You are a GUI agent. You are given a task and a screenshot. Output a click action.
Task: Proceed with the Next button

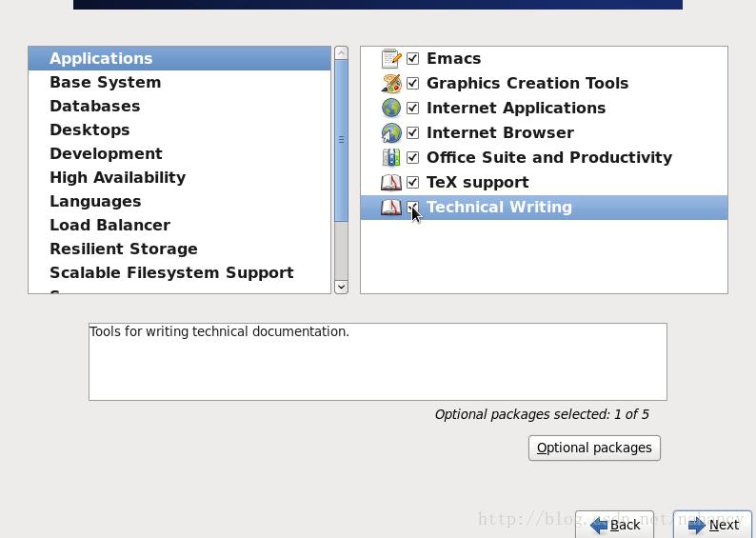713,525
